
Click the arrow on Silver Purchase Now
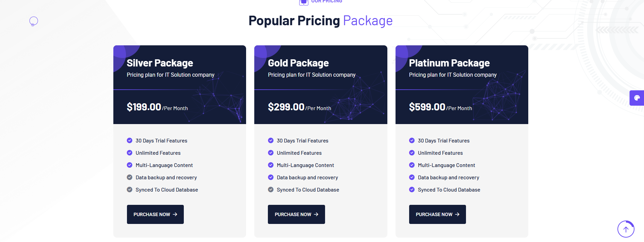coord(175,214)
